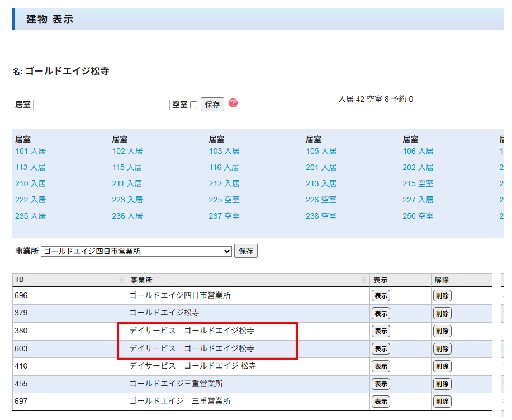The width and height of the screenshot is (512, 420).
Task: Click 削除 button for ID 379
Action: 442,314
